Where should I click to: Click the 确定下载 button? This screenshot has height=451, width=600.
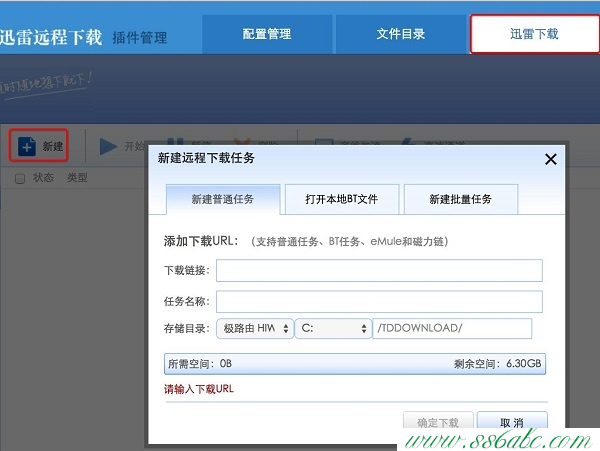coord(437,423)
